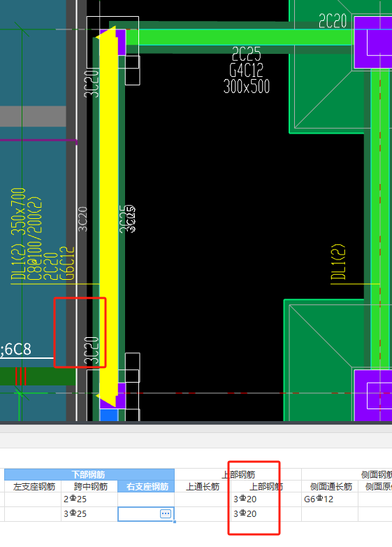The image size is (392, 547).
Task: Click the ;6C8 label on the left
Action: coord(15,349)
